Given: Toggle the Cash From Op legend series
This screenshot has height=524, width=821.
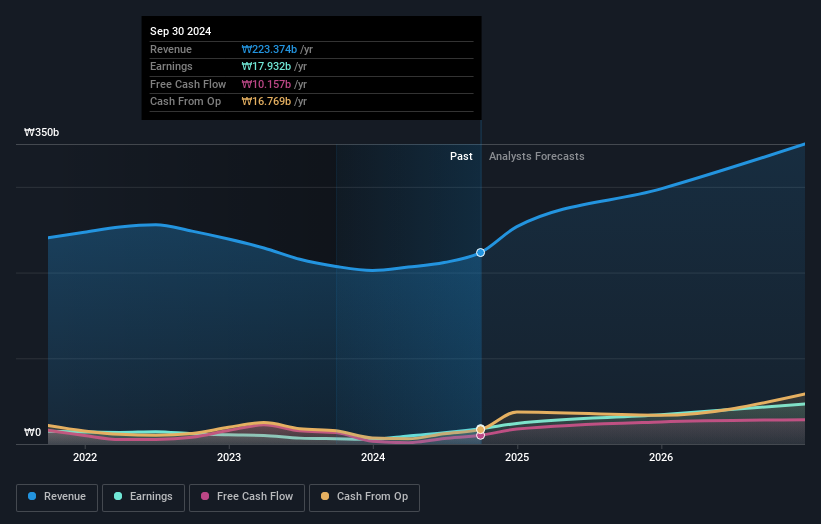Looking at the screenshot, I should click(x=364, y=497).
